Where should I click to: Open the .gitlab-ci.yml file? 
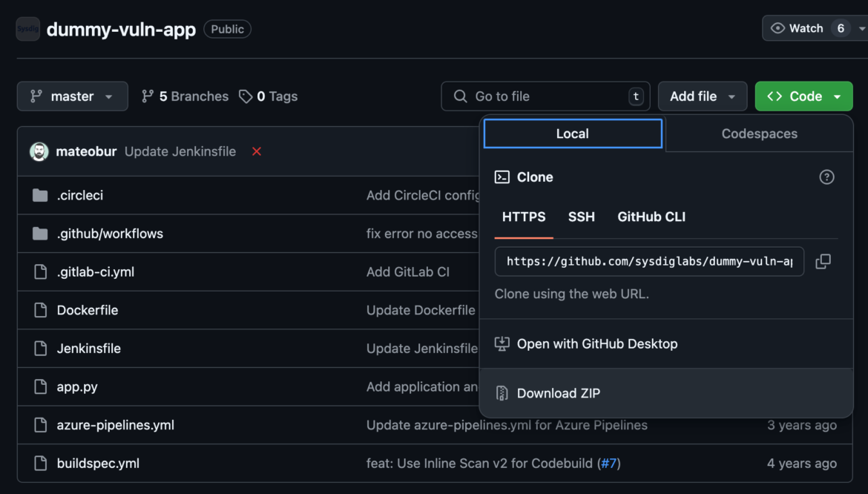point(95,271)
